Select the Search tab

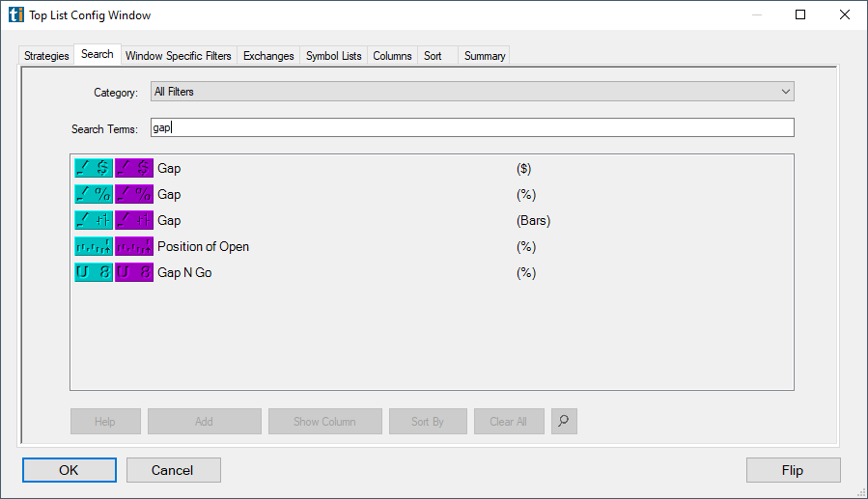point(98,54)
